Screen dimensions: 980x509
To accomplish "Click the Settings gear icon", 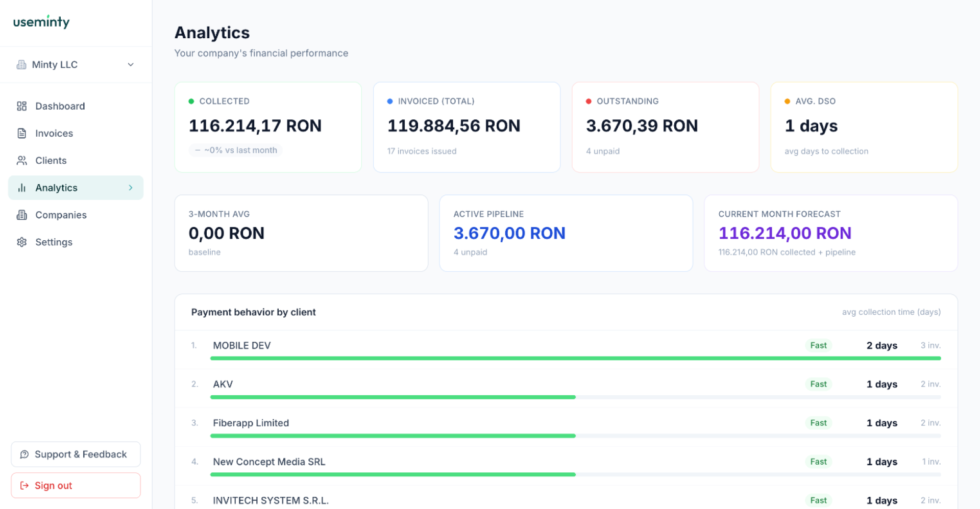I will point(21,242).
